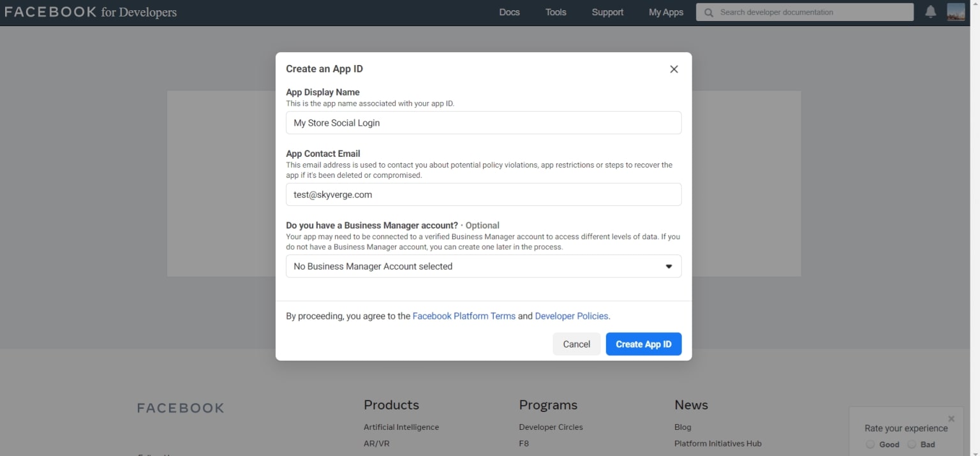Click the Programs footer heading

tap(548, 405)
